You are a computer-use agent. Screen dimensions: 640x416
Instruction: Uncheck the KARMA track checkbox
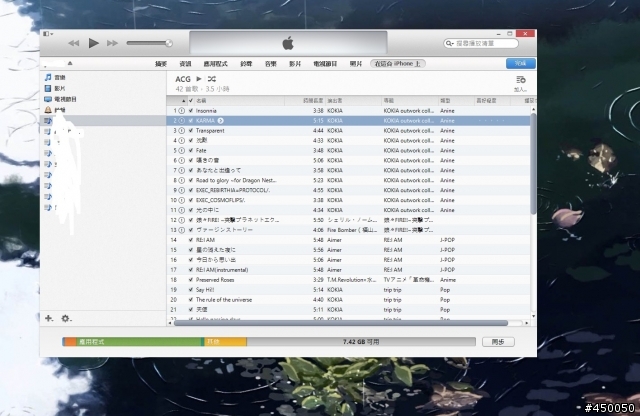191,120
